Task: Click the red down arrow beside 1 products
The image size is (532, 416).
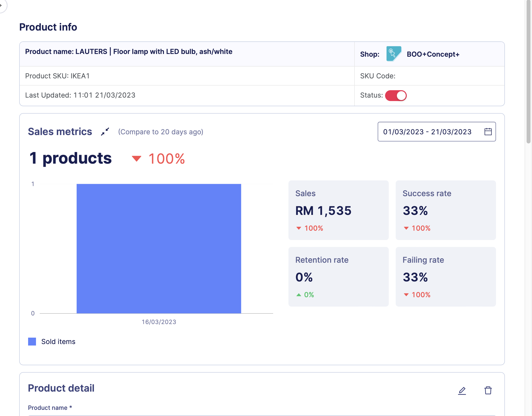Action: coord(136,158)
